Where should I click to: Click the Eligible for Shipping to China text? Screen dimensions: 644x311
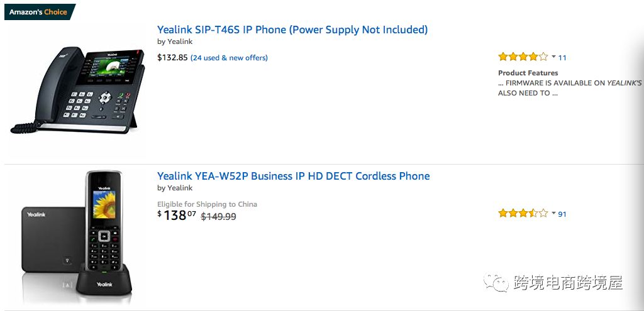pos(208,204)
